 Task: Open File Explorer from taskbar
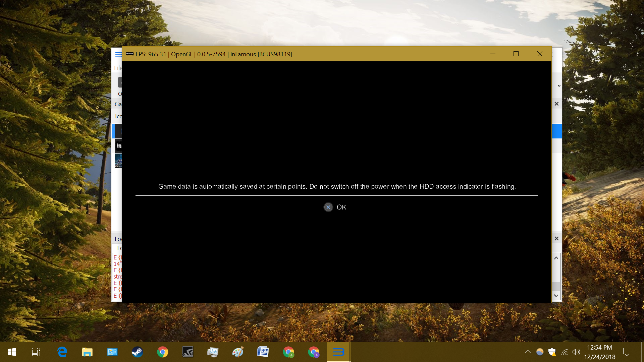87,352
